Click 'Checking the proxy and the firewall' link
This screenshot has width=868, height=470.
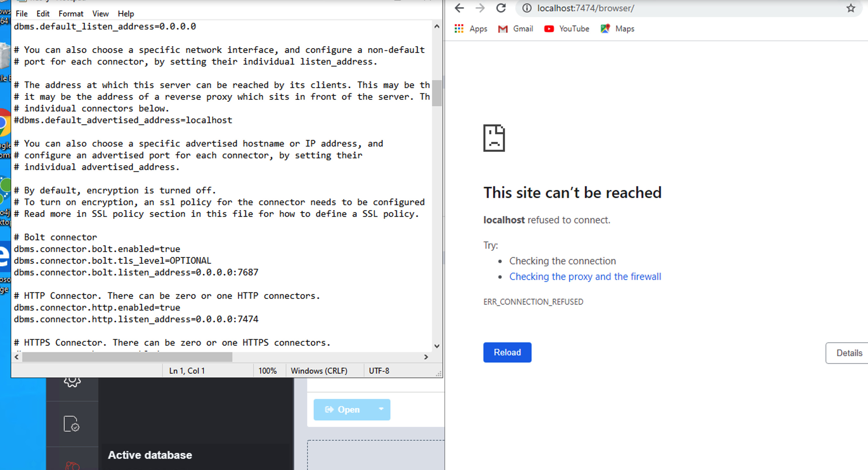point(585,276)
